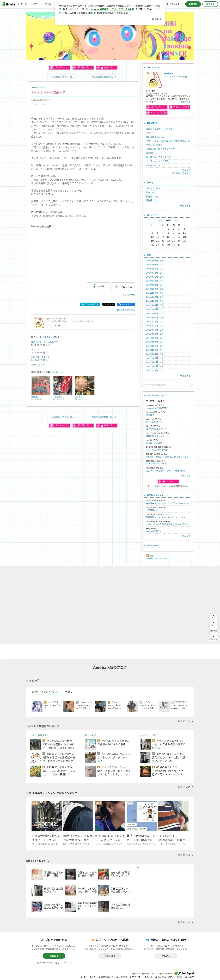Show previous month in the calendar
Screen dimensions: 220x980
[x=161, y=221]
